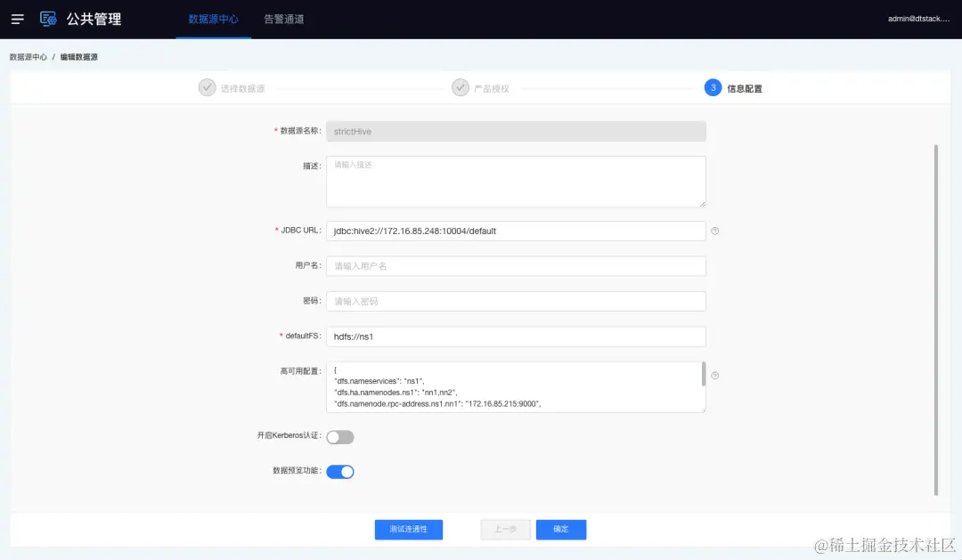Click the 公共管理 logo icon
The width and height of the screenshot is (962, 560).
(x=48, y=19)
